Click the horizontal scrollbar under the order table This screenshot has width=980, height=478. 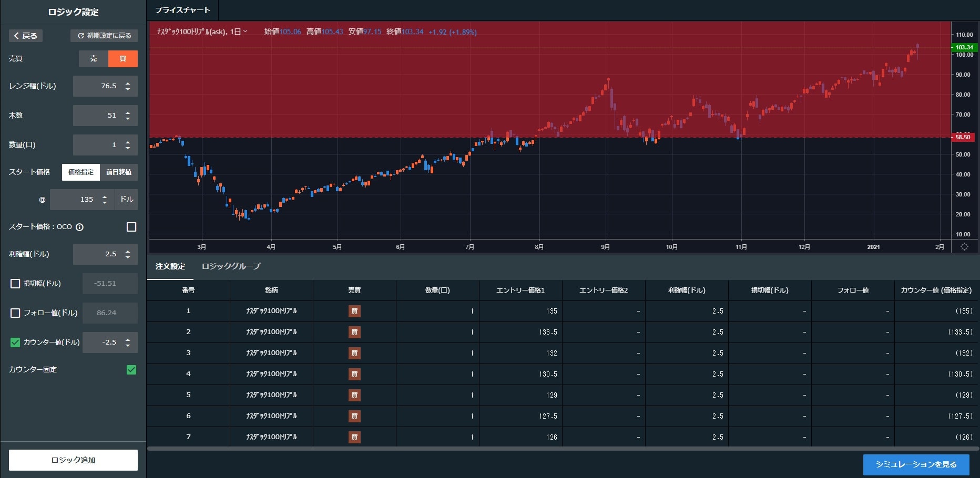point(563,449)
